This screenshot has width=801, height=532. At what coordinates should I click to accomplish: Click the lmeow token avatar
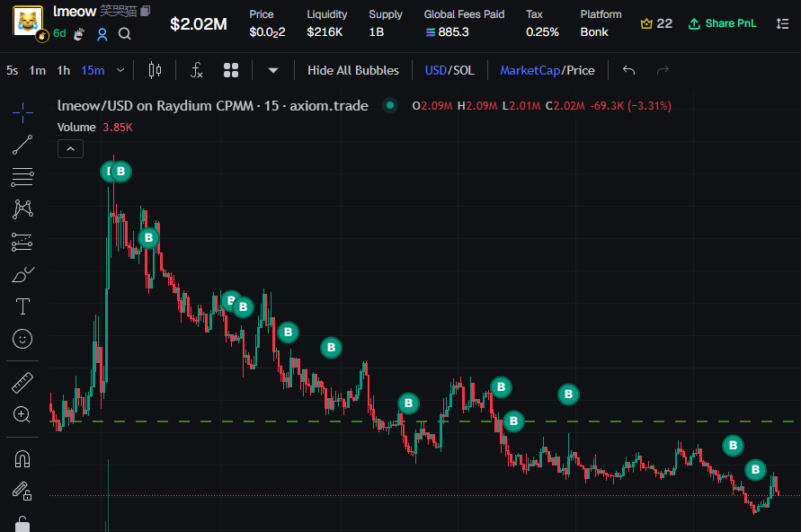coord(28,22)
